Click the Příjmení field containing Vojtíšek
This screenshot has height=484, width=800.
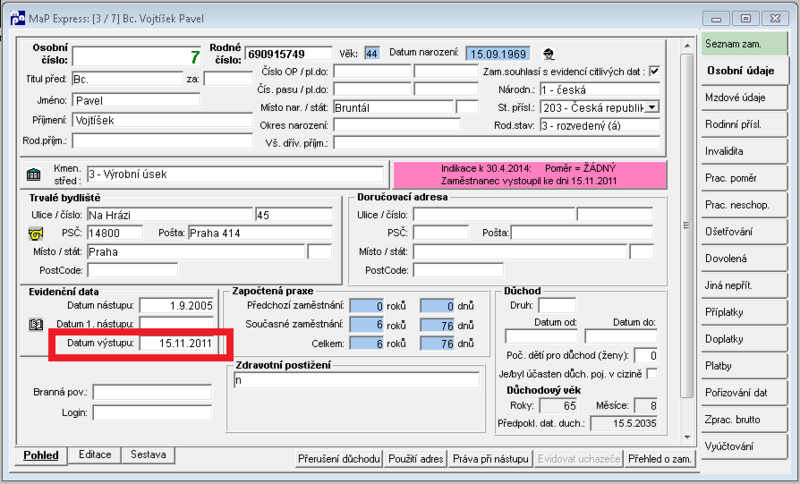[x=163, y=120]
